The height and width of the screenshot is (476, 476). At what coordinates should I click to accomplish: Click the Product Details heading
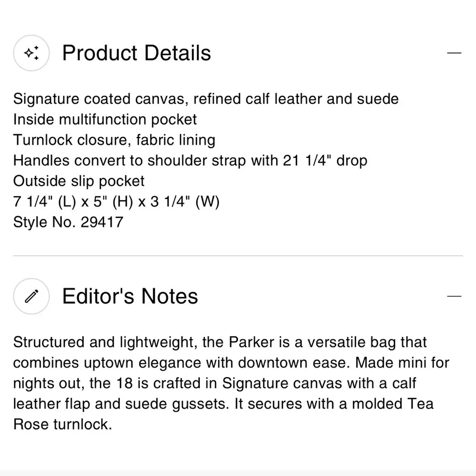(137, 53)
